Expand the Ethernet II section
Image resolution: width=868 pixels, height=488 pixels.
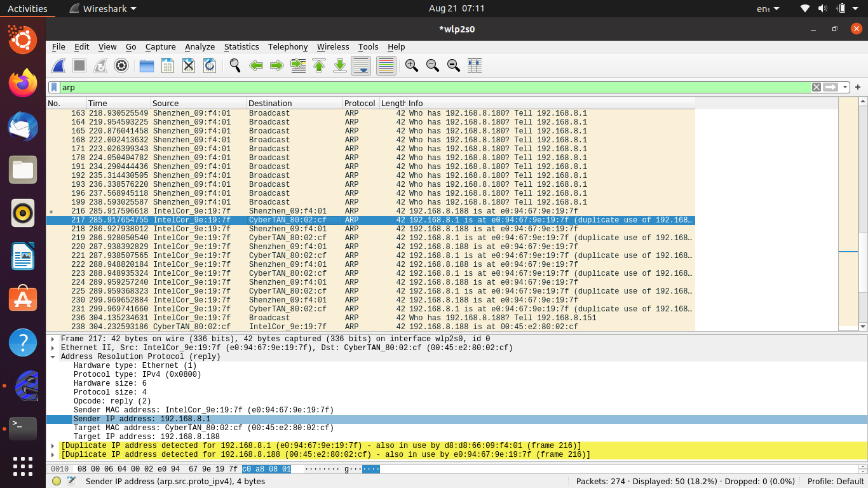click(53, 348)
